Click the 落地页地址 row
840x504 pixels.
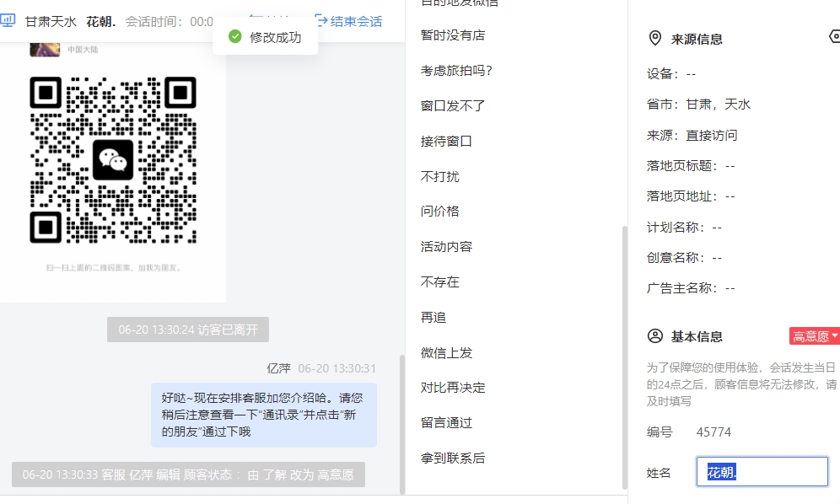(x=691, y=196)
